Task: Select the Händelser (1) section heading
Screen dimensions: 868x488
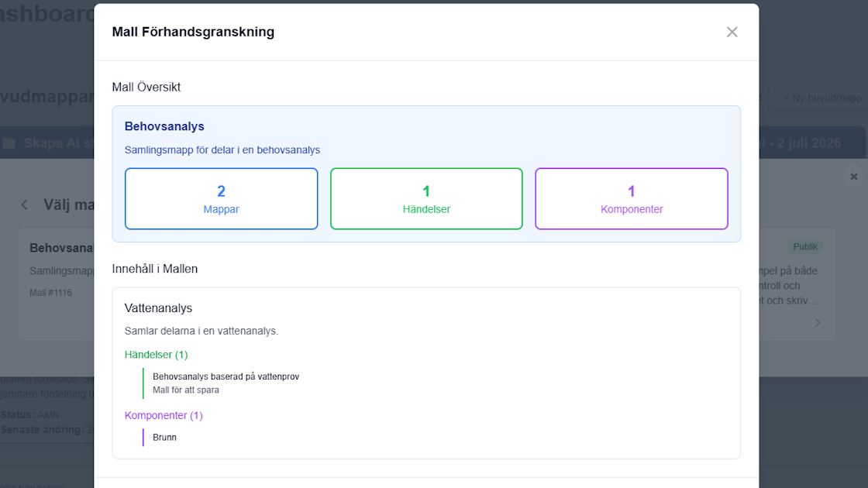Action: click(156, 355)
